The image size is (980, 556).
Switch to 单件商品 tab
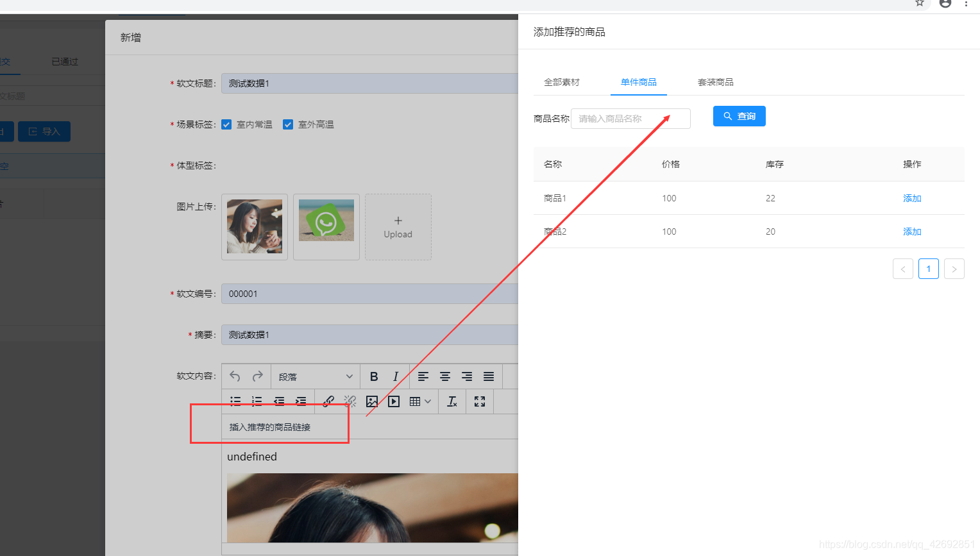[x=639, y=82]
